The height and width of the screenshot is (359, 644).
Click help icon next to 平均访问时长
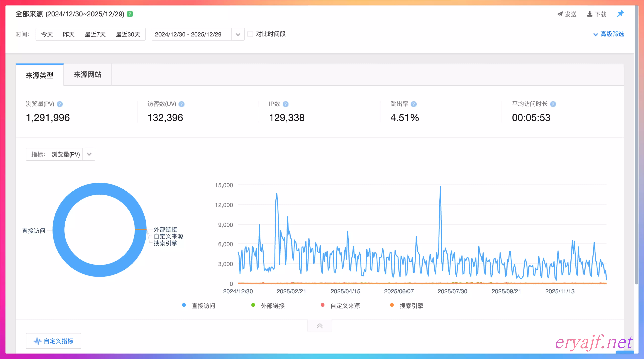(553, 104)
